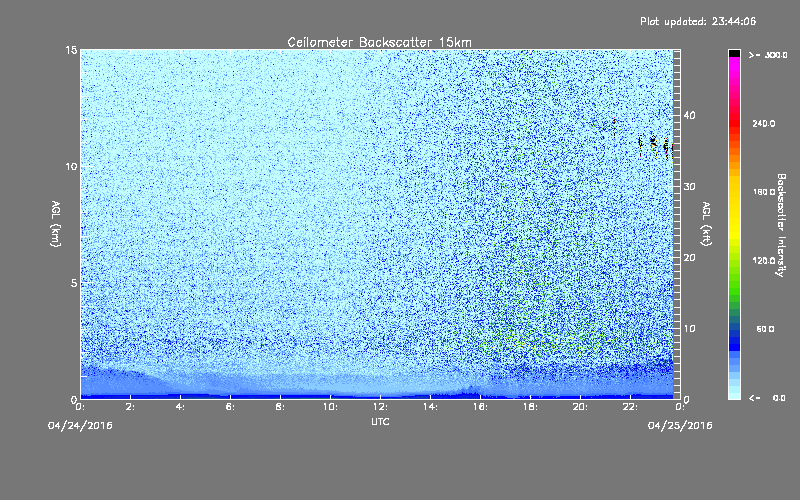Click the green section of the colorbar
This screenshot has height=500, width=800.
pyautogui.click(x=734, y=286)
